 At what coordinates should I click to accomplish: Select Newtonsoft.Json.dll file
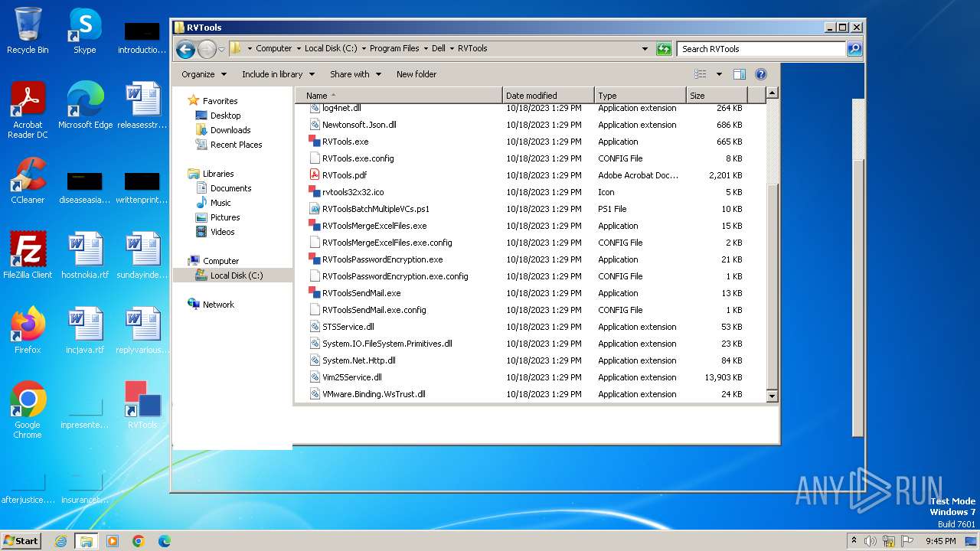pos(359,125)
